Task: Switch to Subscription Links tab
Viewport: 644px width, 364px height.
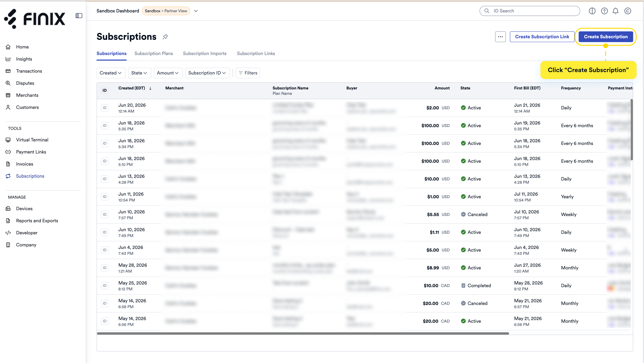Action: 256,53
